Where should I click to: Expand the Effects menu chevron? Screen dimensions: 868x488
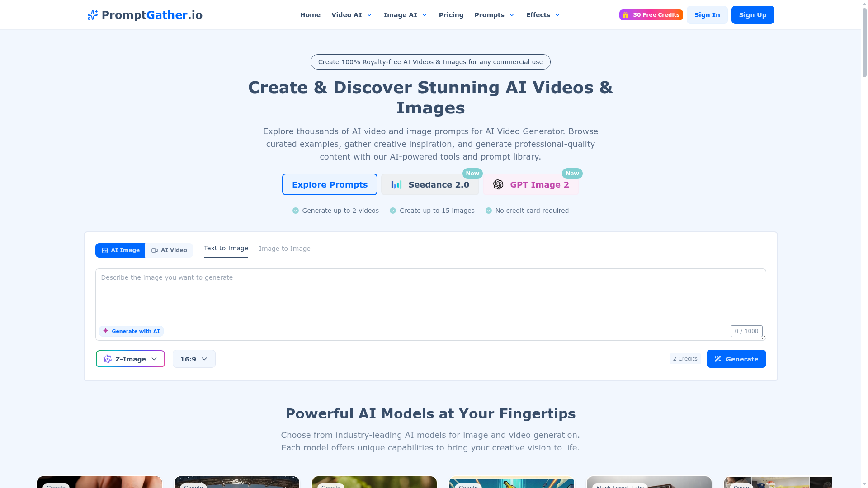click(x=557, y=15)
